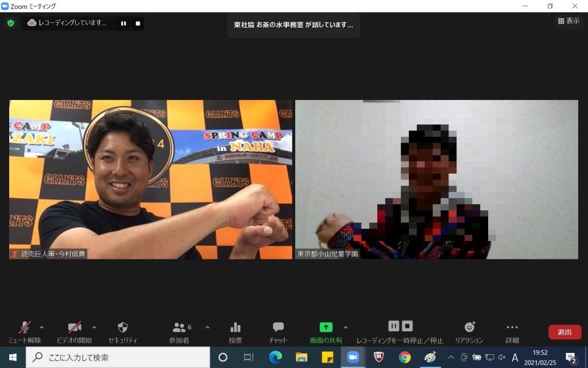Viewport: 588px width, 368px height.
Task: Pause recording in the top-left indicator
Action: pos(123,23)
